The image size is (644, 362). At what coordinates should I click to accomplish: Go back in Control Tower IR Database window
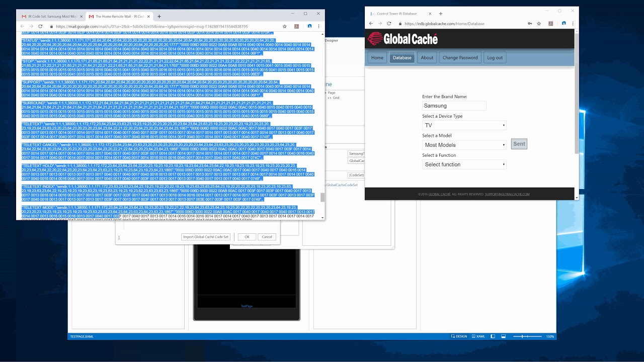(x=371, y=23)
